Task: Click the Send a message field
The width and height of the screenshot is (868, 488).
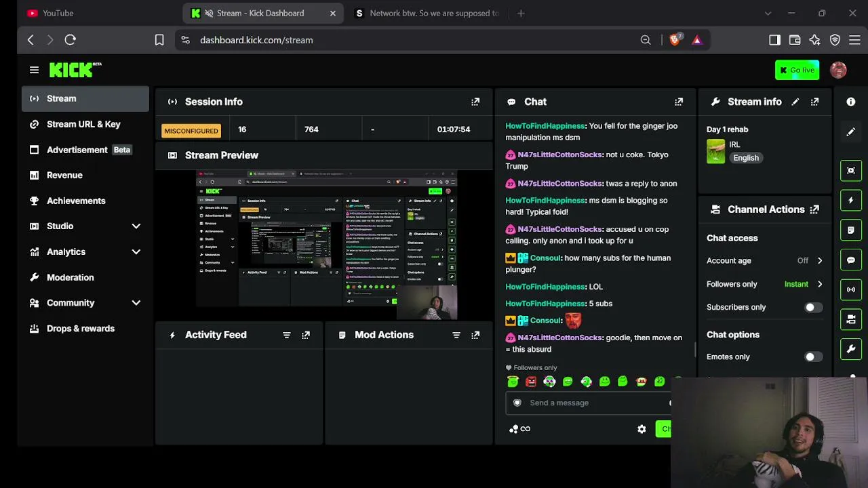Action: pos(588,403)
